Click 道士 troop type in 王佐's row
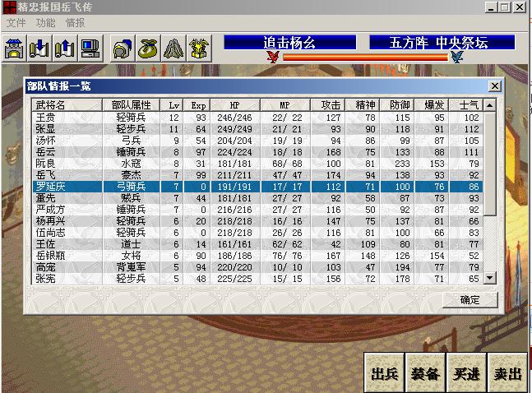This screenshot has width=532, height=393. (x=131, y=244)
